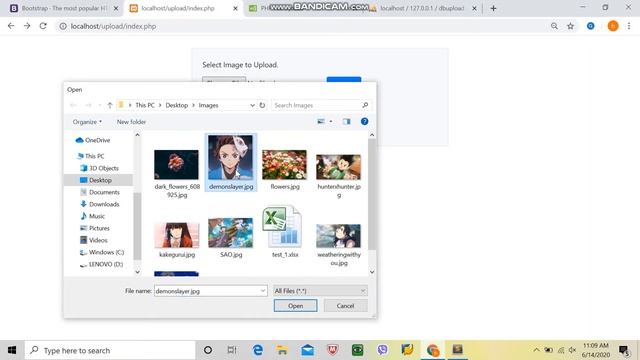Select the kakegurui.jpg thumbnail
Viewport: 640px width, 360px height.
coord(177,236)
